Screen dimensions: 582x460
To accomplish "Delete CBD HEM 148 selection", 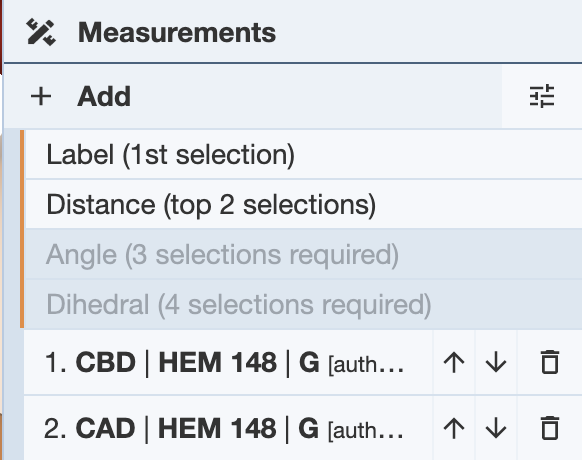I will tap(550, 362).
